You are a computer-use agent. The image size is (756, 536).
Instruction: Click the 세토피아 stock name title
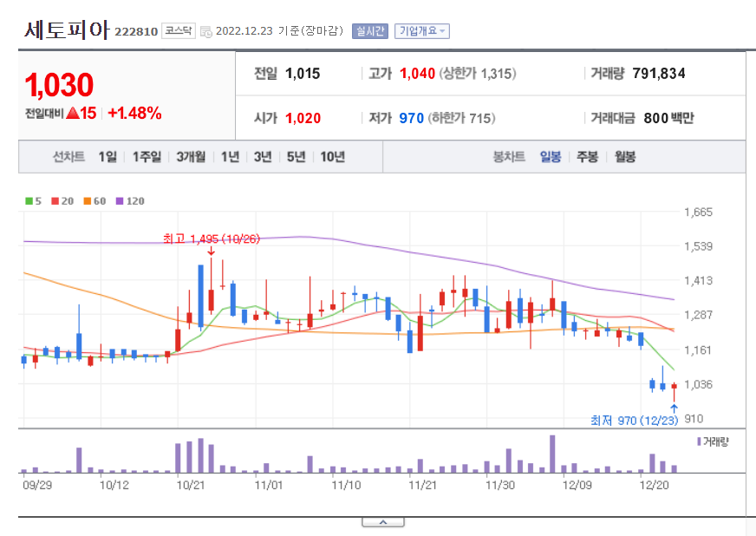point(67,29)
